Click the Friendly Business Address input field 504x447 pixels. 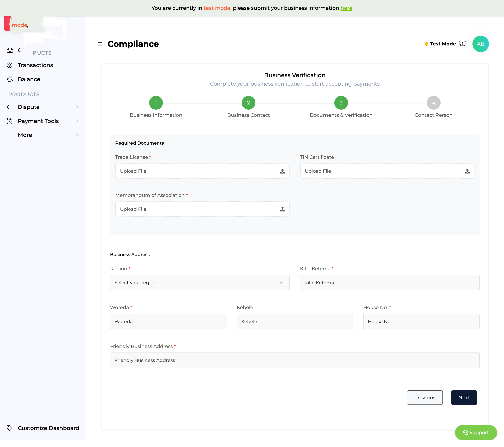click(294, 360)
